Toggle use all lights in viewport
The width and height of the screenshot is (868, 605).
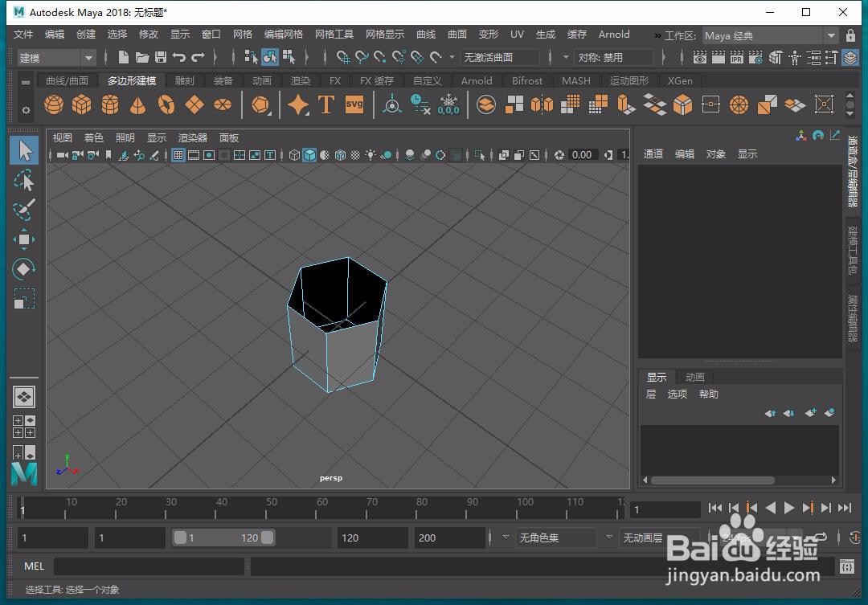371,155
